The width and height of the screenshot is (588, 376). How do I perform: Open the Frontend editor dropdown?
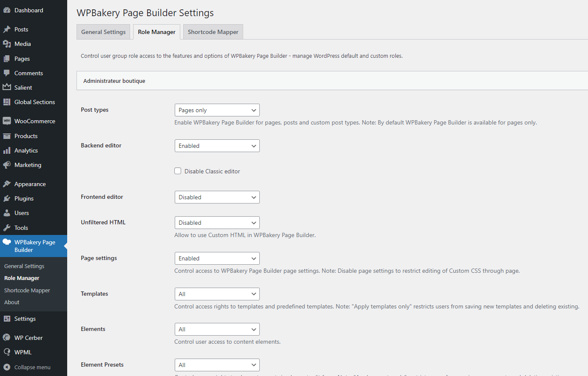217,197
